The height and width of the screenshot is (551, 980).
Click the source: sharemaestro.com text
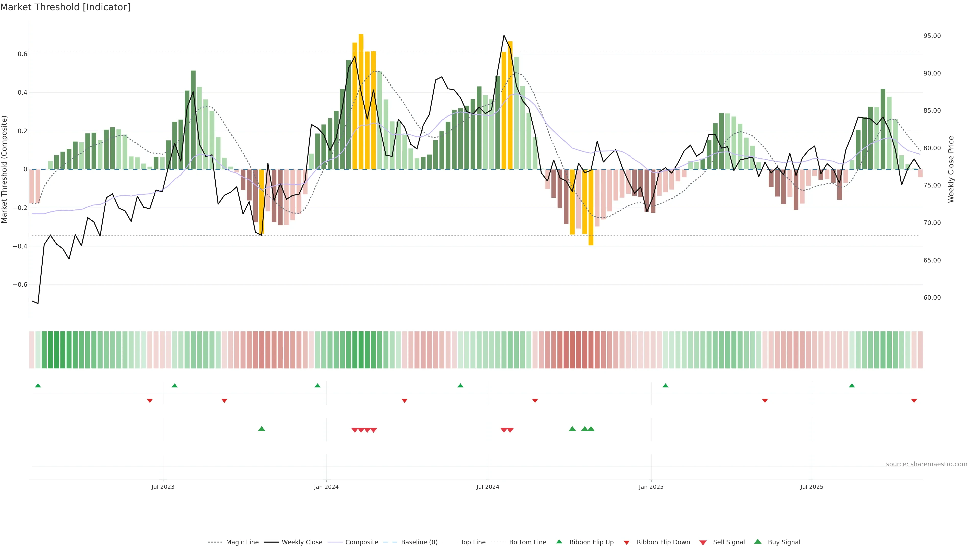coord(926,464)
